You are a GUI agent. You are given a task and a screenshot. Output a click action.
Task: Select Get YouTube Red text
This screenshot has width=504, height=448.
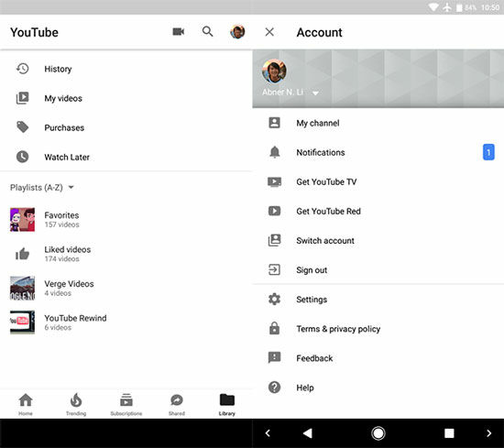[x=328, y=211]
